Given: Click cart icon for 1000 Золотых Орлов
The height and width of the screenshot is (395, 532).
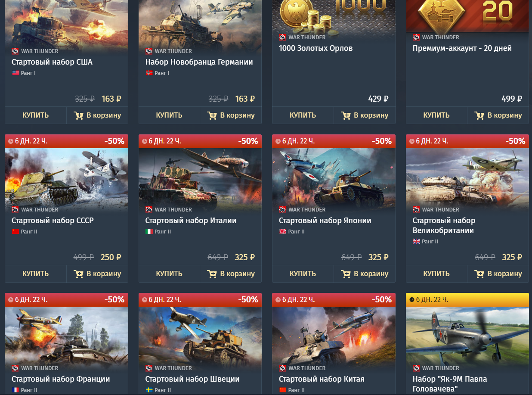Looking at the screenshot, I should 346,115.
